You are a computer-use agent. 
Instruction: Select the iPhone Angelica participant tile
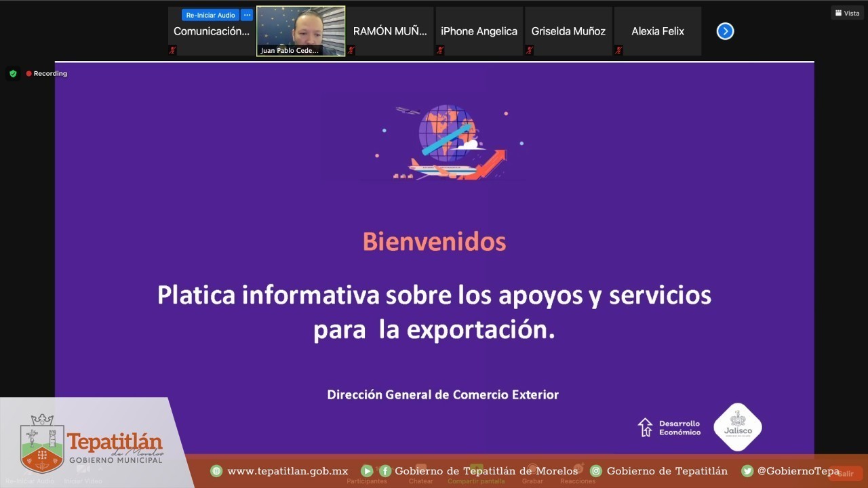[479, 31]
